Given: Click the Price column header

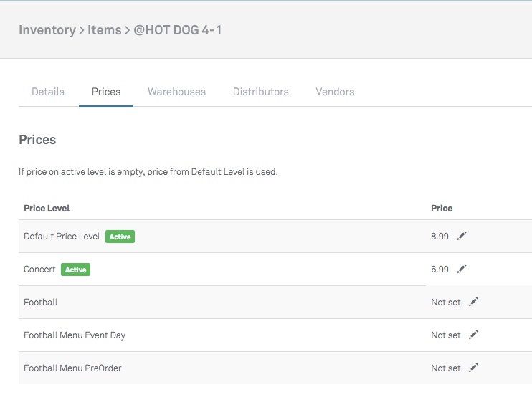Looking at the screenshot, I should tap(442, 209).
